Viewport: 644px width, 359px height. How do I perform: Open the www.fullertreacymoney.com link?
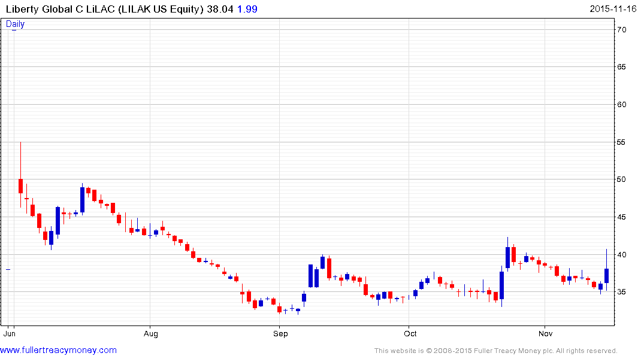58,350
